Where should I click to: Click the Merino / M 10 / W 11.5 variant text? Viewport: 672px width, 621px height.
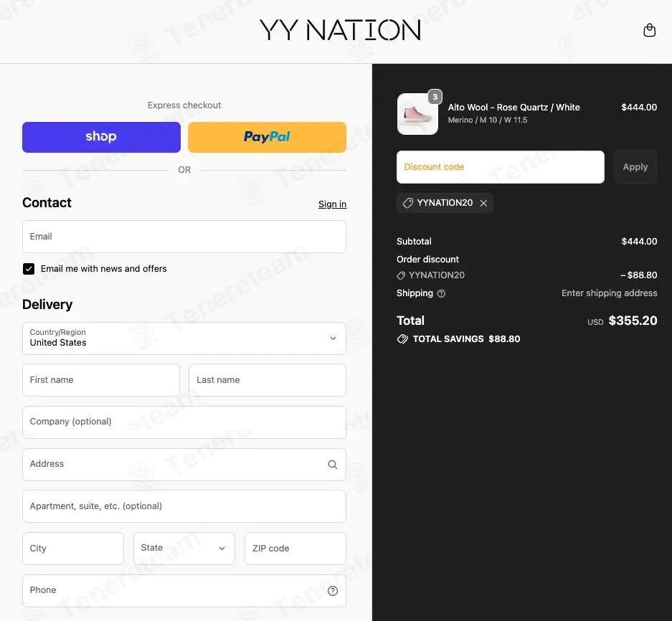487,120
